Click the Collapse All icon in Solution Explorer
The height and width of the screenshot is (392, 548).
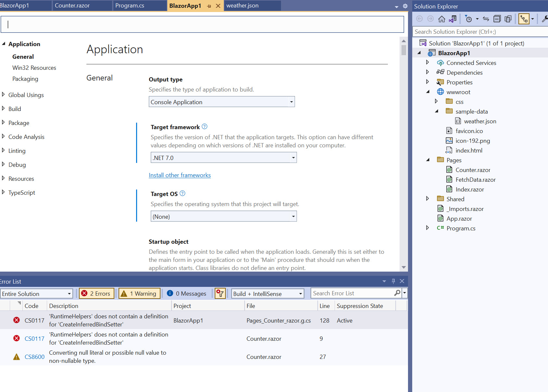click(497, 19)
